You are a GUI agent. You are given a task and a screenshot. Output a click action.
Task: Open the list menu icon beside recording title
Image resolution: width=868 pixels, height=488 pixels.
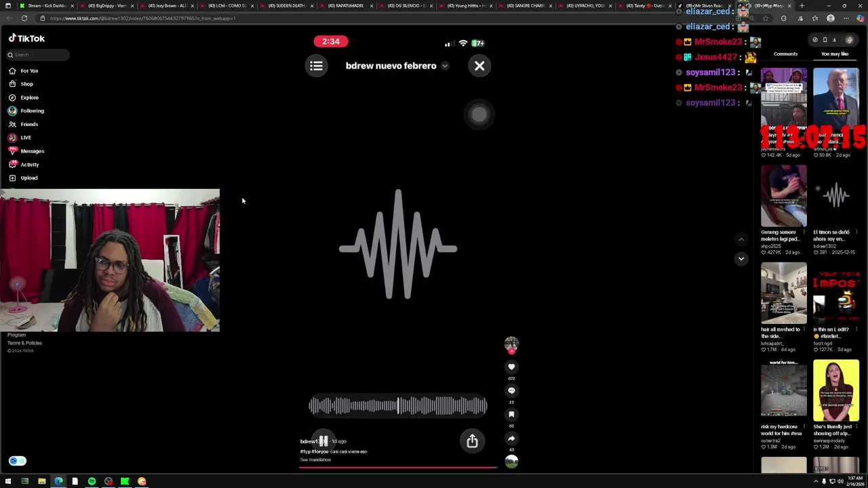click(x=316, y=66)
